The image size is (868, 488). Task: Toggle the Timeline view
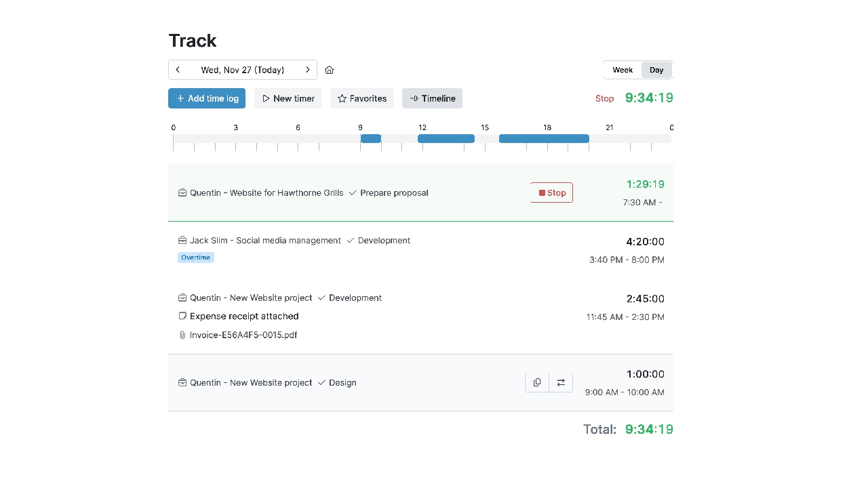pos(432,98)
